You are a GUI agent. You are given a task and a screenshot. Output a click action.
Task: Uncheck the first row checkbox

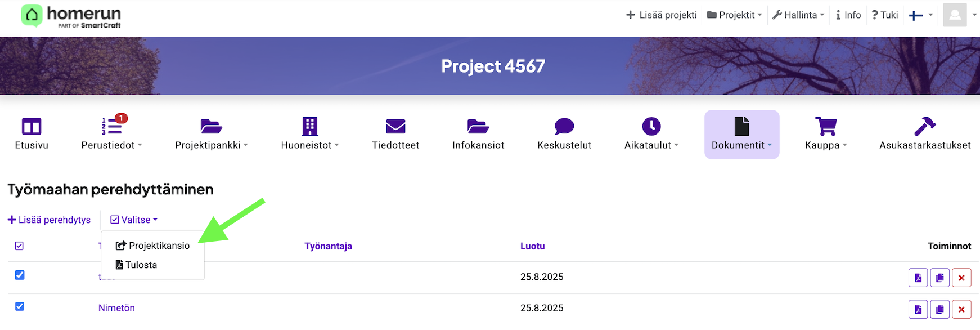click(20, 275)
